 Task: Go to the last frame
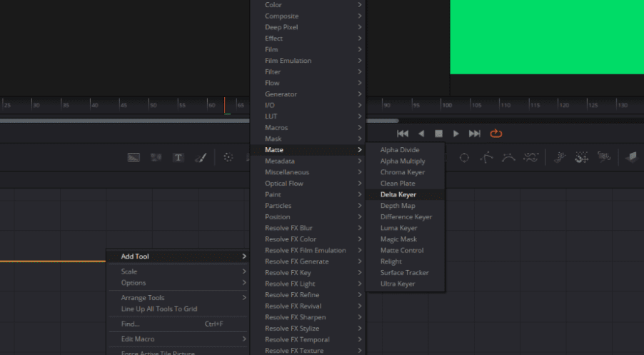474,134
